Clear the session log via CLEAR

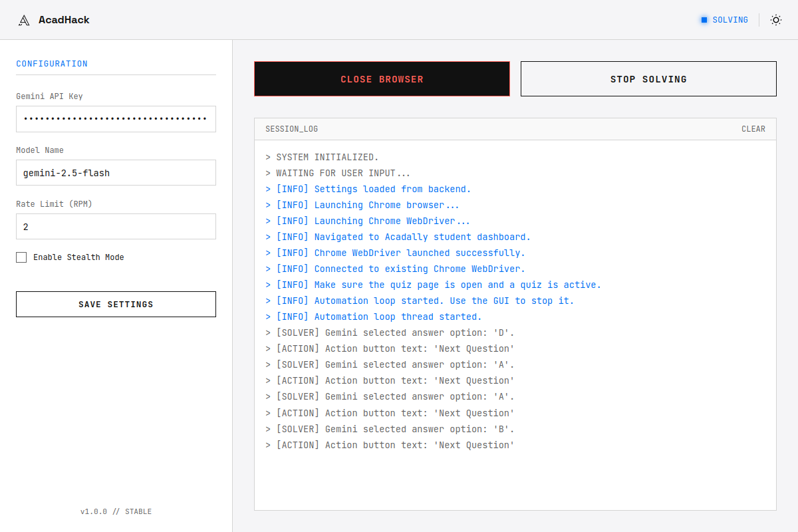click(x=753, y=129)
